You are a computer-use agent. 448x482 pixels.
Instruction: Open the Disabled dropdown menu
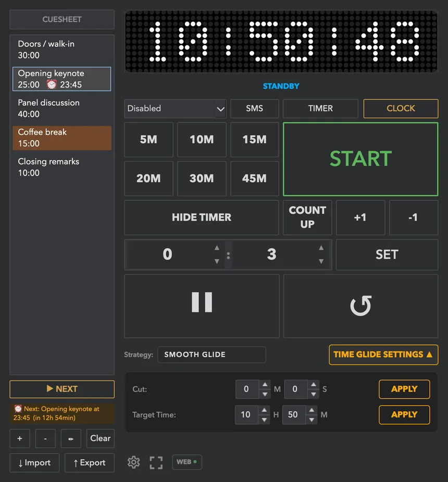[x=175, y=108]
